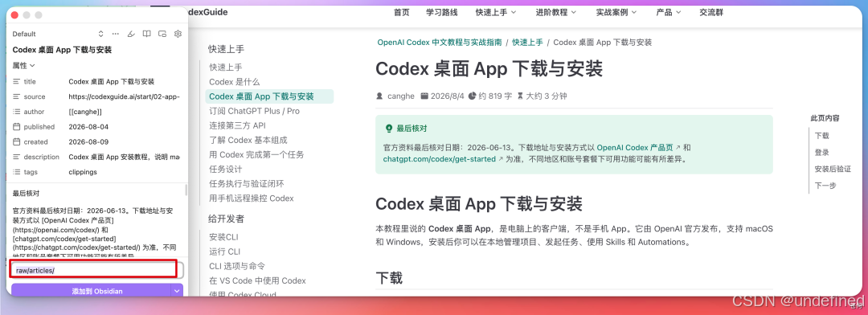This screenshot has width=868, height=315.
Task: Click the tags property list icon
Action: pos(17,172)
